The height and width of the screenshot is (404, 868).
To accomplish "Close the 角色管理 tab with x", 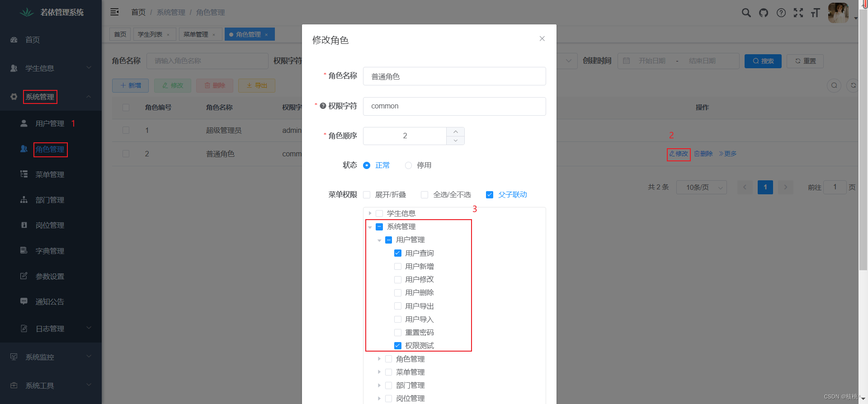I will 266,35.
